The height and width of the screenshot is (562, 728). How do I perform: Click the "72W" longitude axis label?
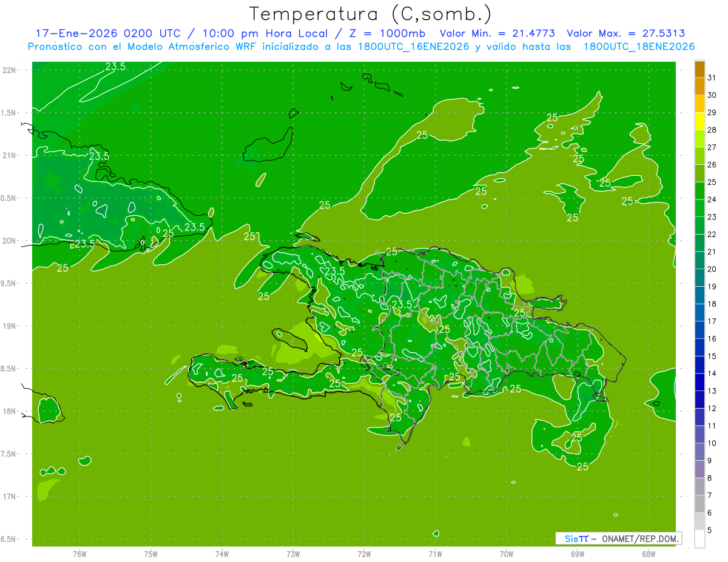[x=364, y=554]
